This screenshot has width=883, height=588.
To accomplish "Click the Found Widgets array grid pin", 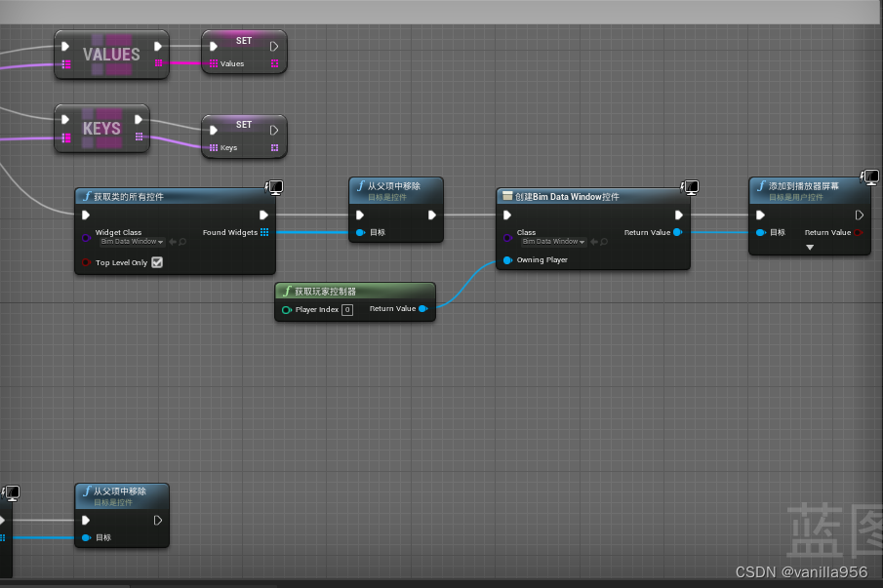I will (264, 232).
